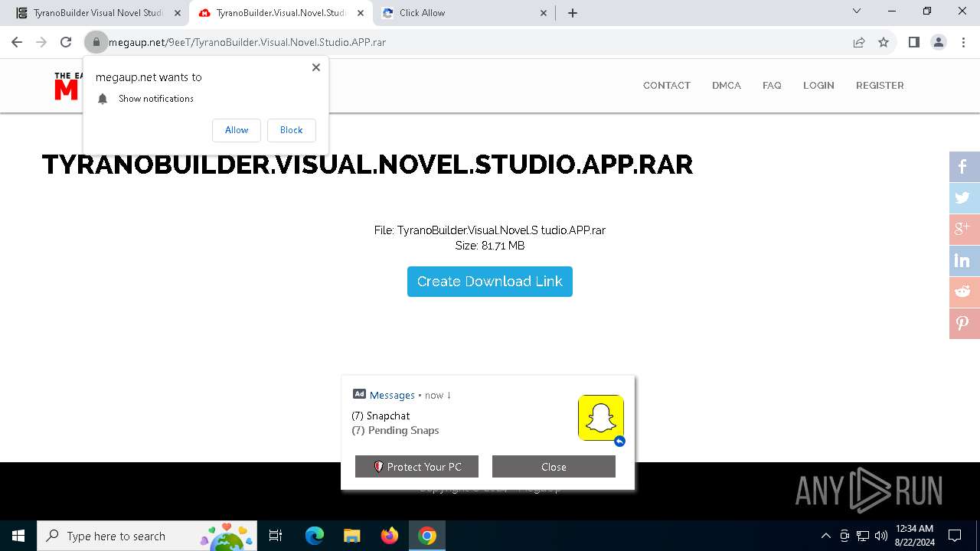This screenshot has height=551, width=980.
Task: Allow megaup.net notifications
Action: 237,130
